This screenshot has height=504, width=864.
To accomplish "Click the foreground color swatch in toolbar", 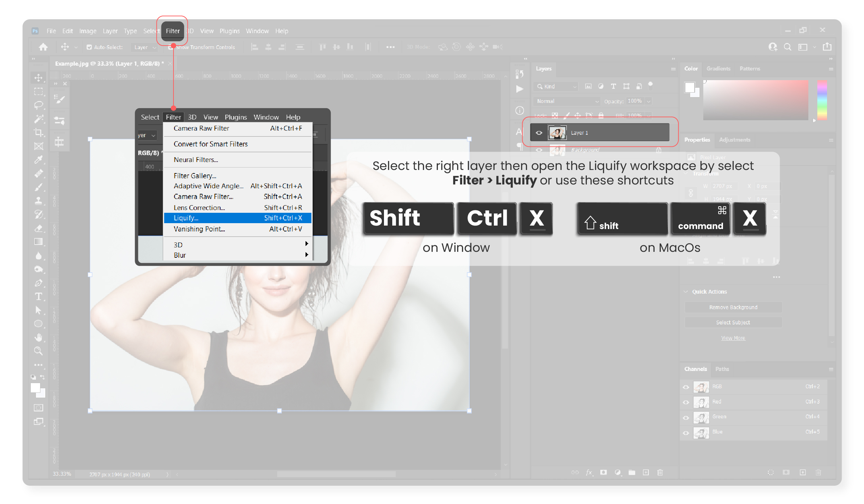I will 35,388.
